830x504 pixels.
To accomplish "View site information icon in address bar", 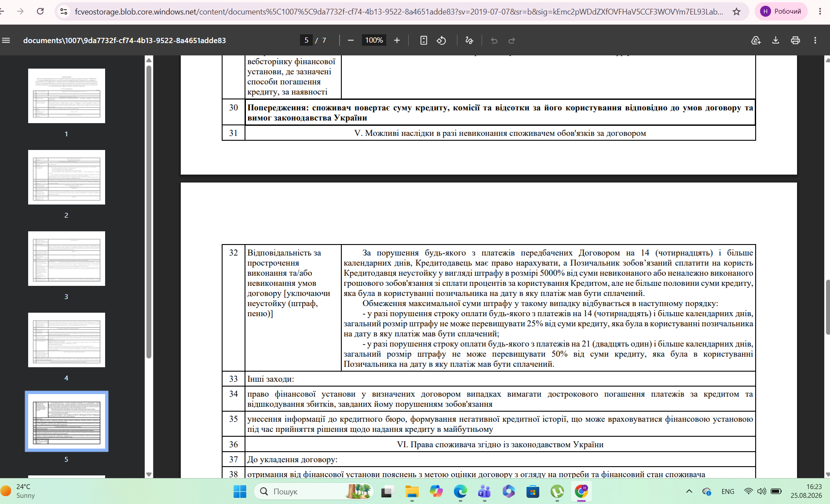I will (x=64, y=11).
